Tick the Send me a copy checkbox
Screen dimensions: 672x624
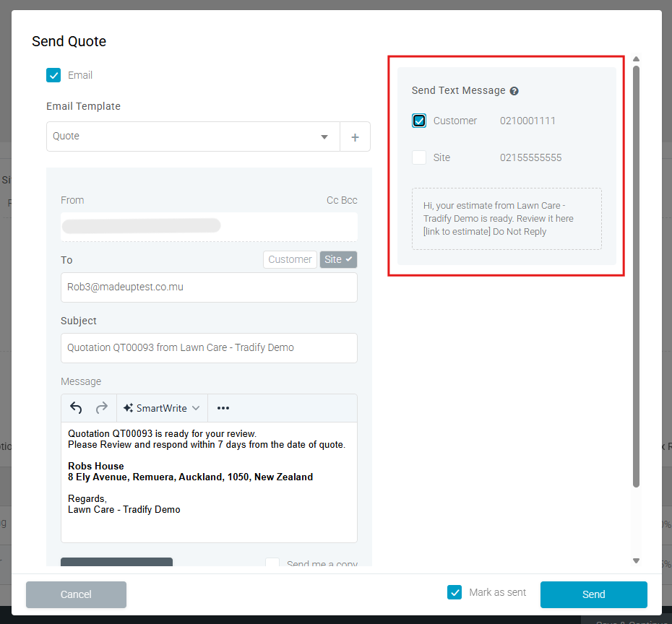pyautogui.click(x=272, y=564)
